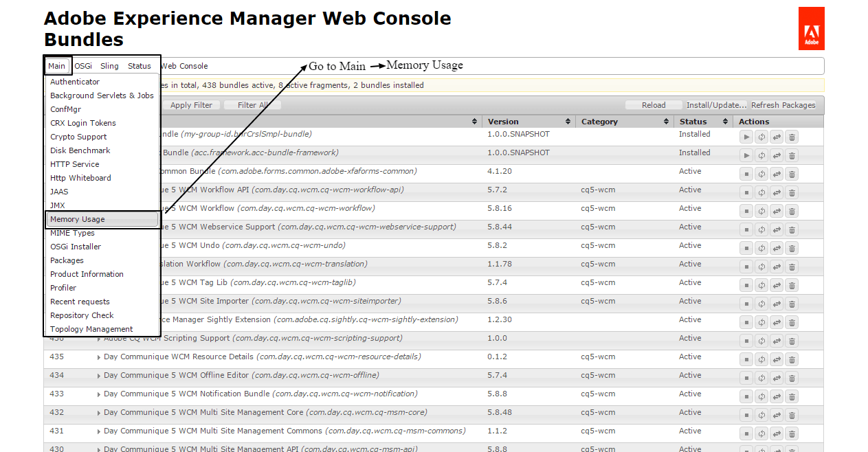Update the cq-wcm-workflow bundle with double-arrow icon
This screenshot has width=868, height=452.
tap(777, 208)
